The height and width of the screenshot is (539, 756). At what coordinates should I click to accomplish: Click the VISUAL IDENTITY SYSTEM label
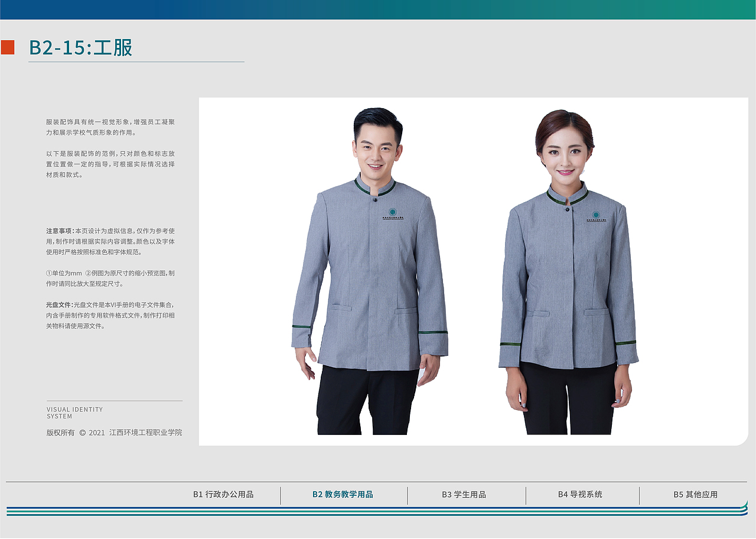(74, 412)
